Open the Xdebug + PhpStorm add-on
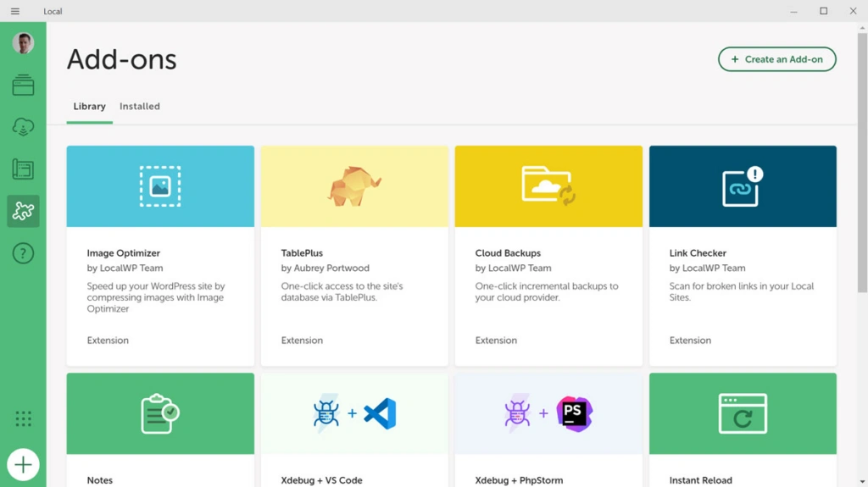Screen dimensions: 868x487 point(548,415)
